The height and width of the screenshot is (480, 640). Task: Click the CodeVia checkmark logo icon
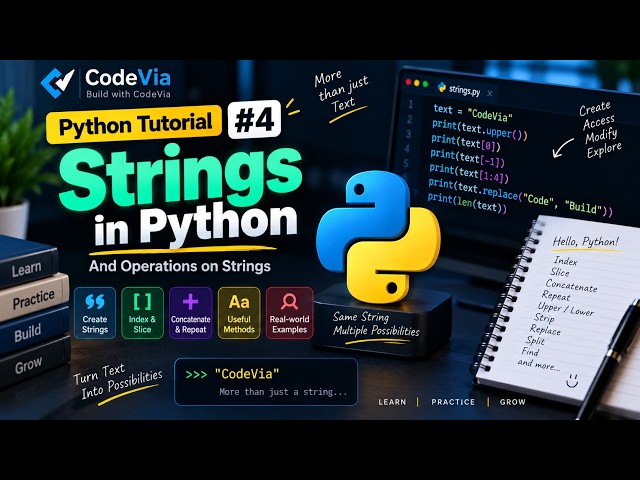(58, 82)
